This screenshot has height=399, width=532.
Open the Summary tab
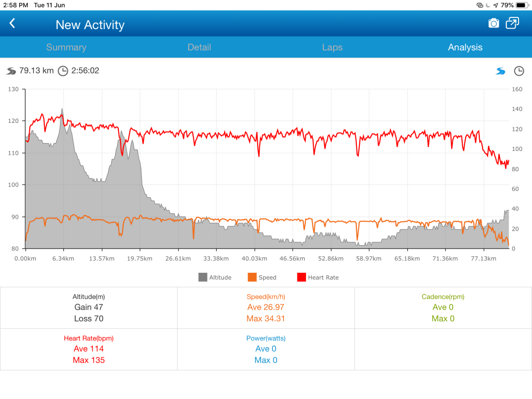click(x=66, y=47)
